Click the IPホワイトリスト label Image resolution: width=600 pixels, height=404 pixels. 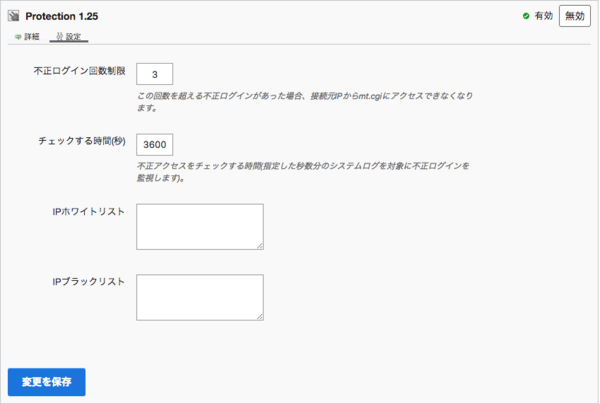point(88,212)
